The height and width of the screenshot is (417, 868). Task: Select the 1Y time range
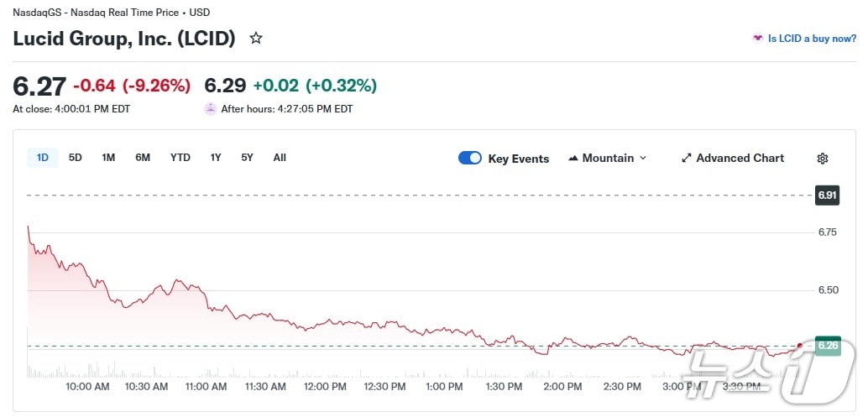[x=216, y=158]
